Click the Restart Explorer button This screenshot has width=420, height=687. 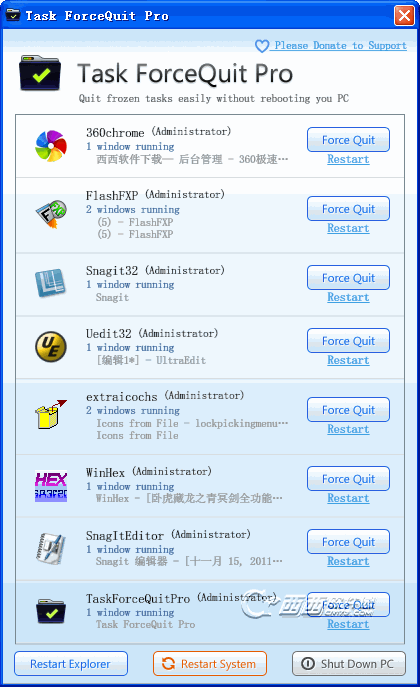point(71,664)
